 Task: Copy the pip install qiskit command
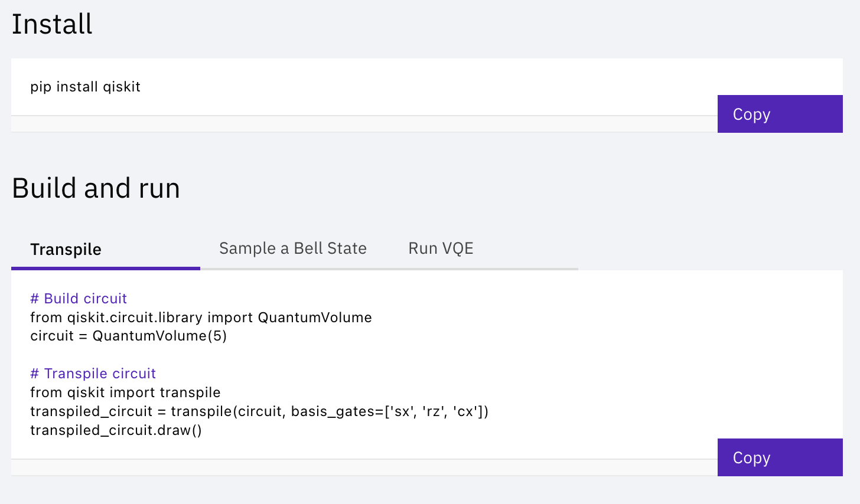[780, 114]
